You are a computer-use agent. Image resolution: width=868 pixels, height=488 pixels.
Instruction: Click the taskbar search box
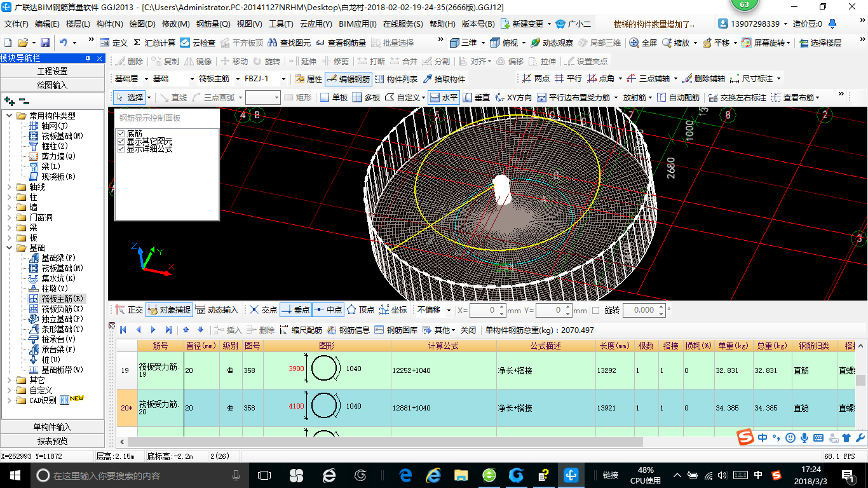[139, 475]
